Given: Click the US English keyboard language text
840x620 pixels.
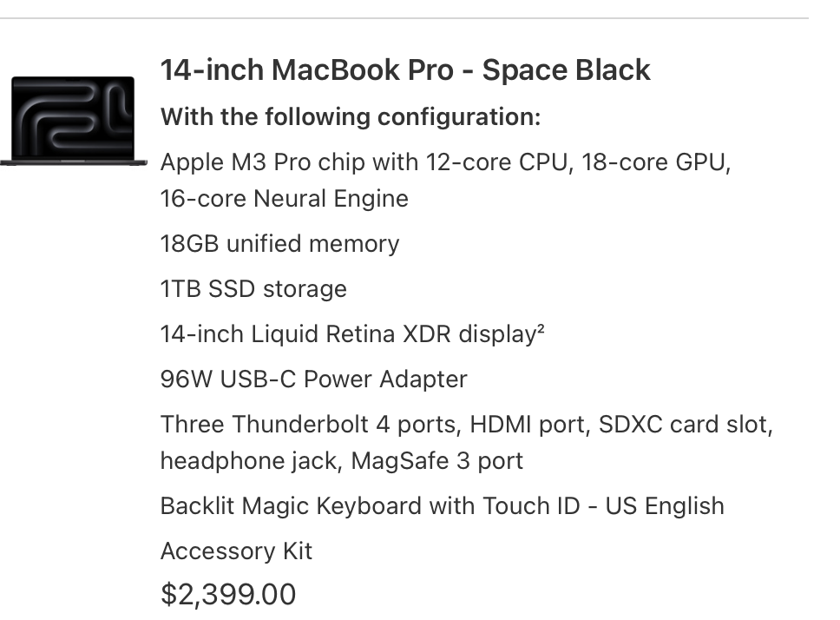Looking at the screenshot, I should tap(665, 506).
